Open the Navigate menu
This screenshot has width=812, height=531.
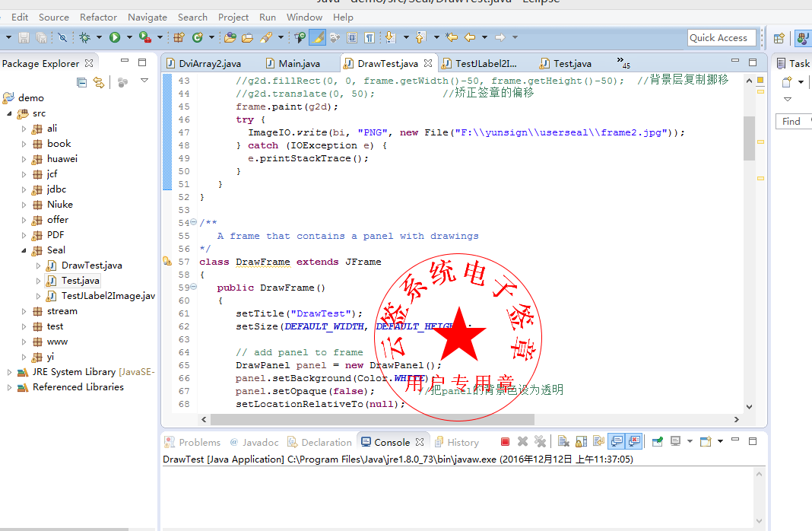coord(147,17)
